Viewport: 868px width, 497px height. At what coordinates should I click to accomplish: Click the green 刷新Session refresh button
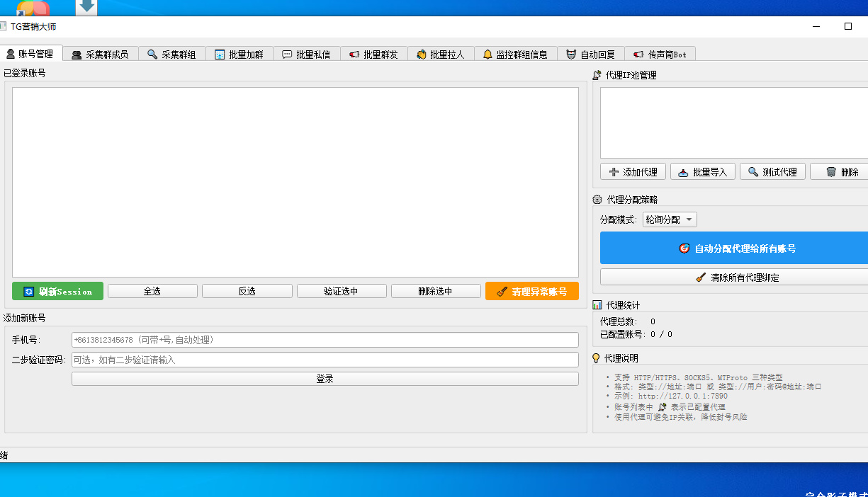point(57,291)
